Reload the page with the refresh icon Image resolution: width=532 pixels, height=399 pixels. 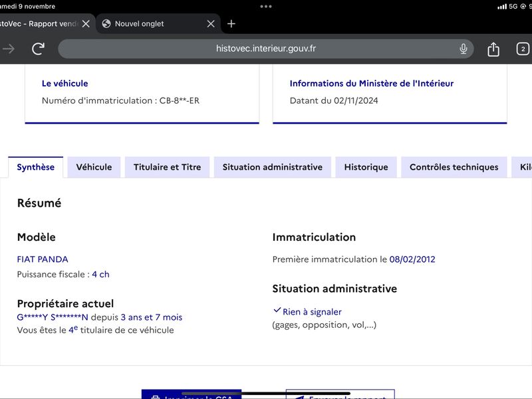39,49
